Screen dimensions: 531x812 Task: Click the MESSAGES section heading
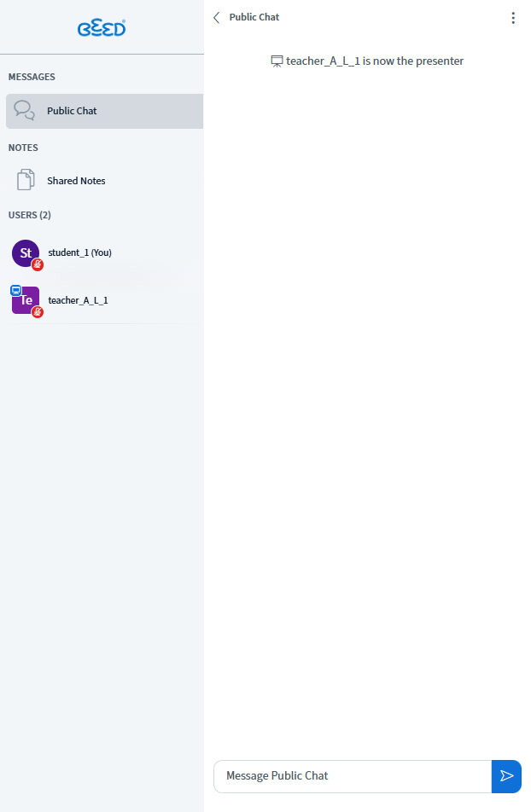coord(32,77)
